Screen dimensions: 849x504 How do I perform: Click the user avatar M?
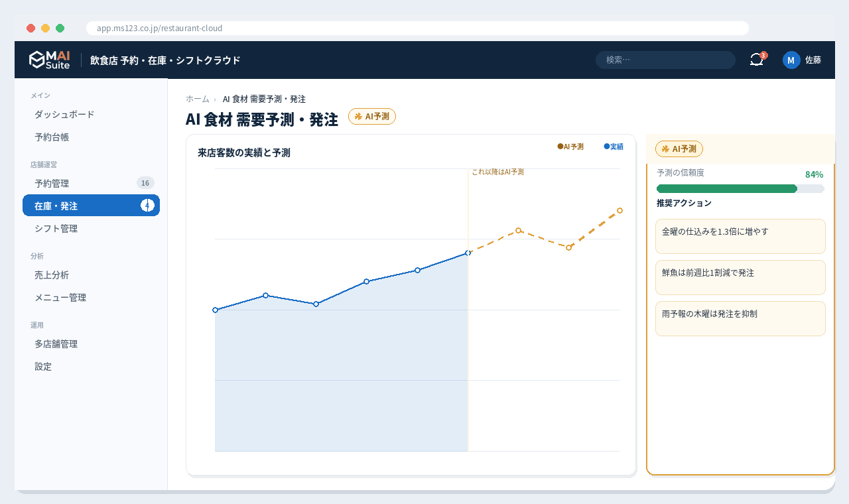point(791,60)
